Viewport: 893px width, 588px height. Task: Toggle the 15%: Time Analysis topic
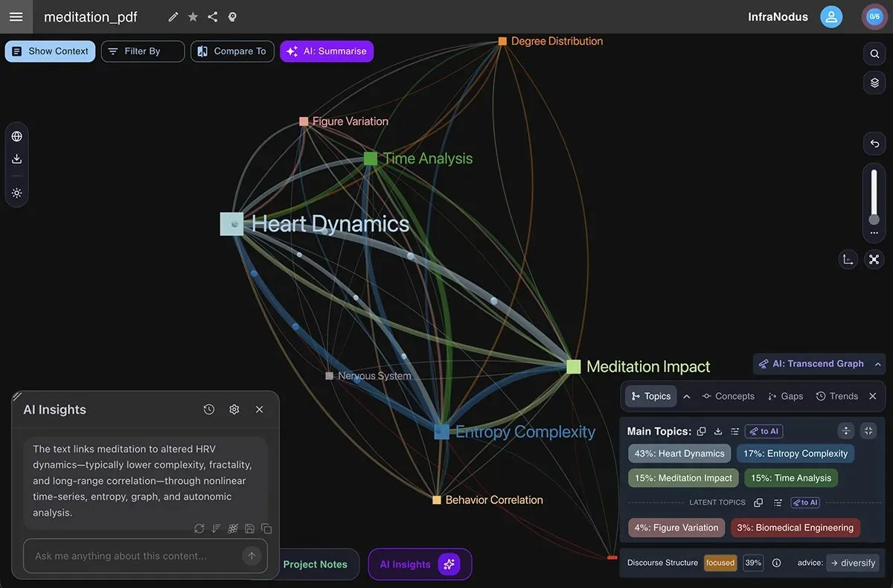click(791, 478)
